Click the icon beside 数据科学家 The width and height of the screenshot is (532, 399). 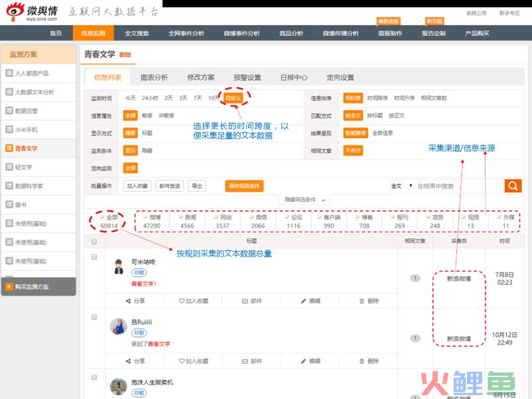point(9,186)
